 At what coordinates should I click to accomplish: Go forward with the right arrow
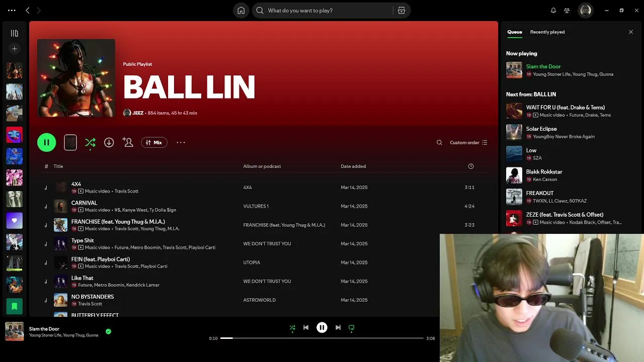[x=39, y=11]
